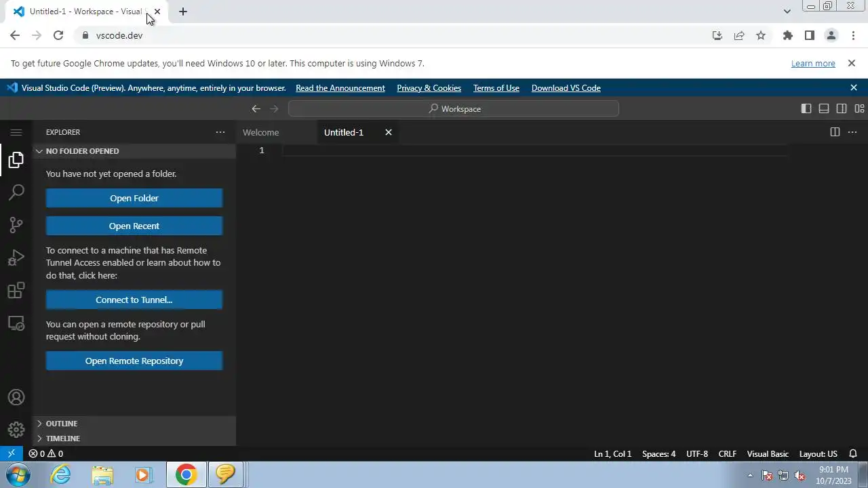The image size is (868, 488).
Task: Click the errors and warnings count
Action: click(x=46, y=453)
